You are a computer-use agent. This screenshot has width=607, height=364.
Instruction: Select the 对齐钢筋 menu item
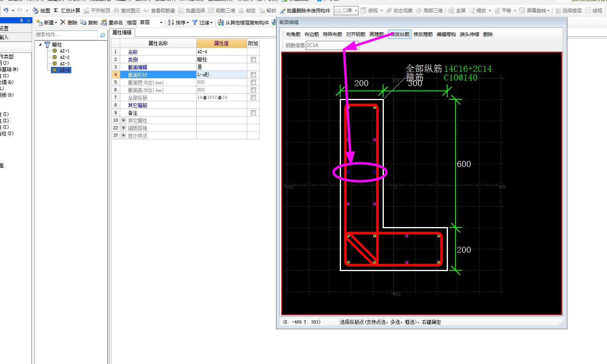pos(356,34)
